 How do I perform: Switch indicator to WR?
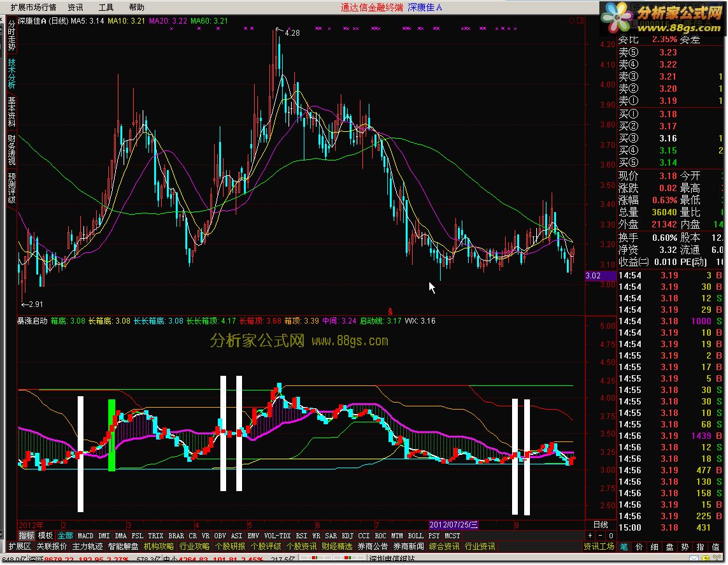point(316,536)
